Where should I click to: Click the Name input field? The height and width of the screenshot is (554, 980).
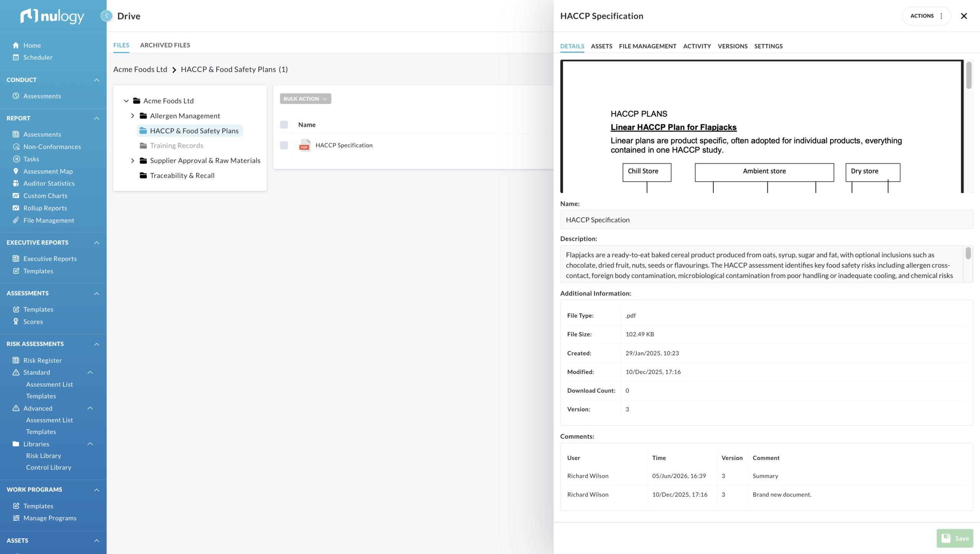coord(766,220)
